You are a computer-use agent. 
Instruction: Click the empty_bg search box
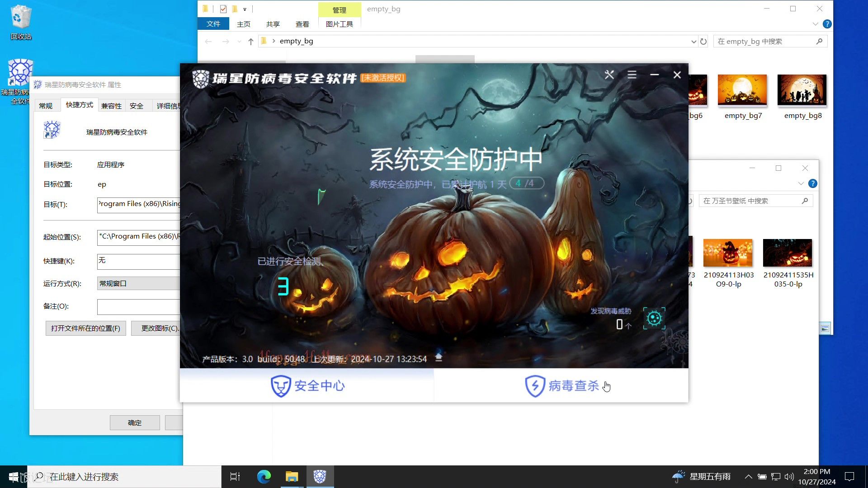point(770,41)
